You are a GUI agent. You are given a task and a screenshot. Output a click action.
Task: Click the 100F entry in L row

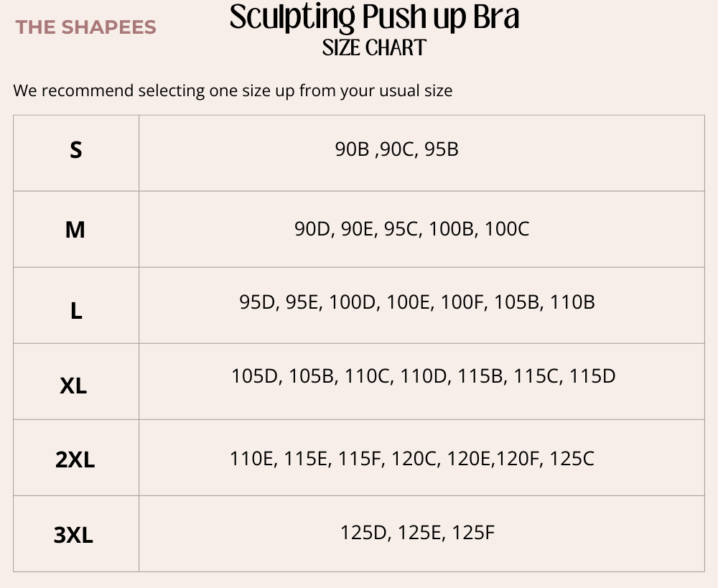click(462, 302)
